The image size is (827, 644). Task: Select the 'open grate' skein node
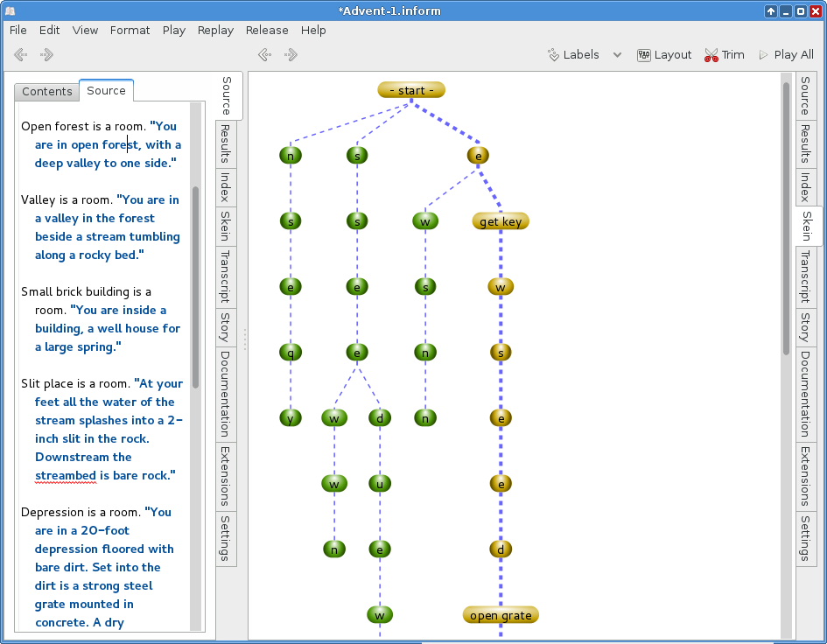[501, 615]
